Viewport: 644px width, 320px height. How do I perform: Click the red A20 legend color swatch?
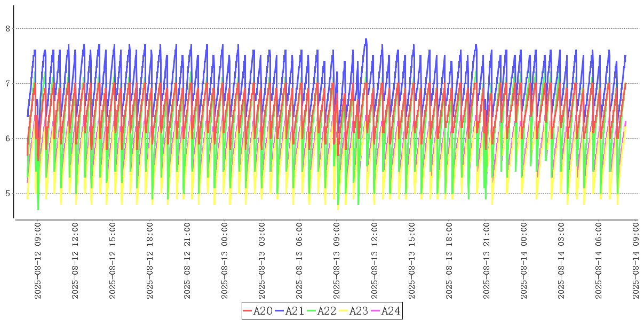pyautogui.click(x=248, y=311)
